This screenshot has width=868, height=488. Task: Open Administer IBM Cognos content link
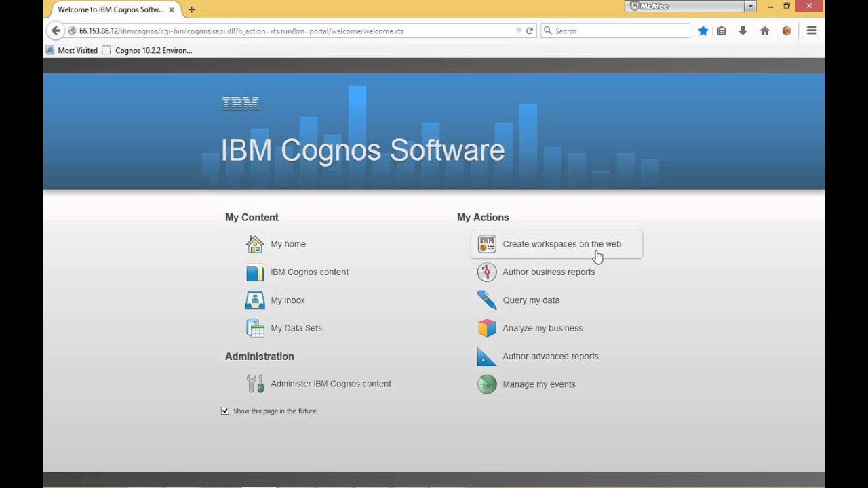(x=331, y=384)
